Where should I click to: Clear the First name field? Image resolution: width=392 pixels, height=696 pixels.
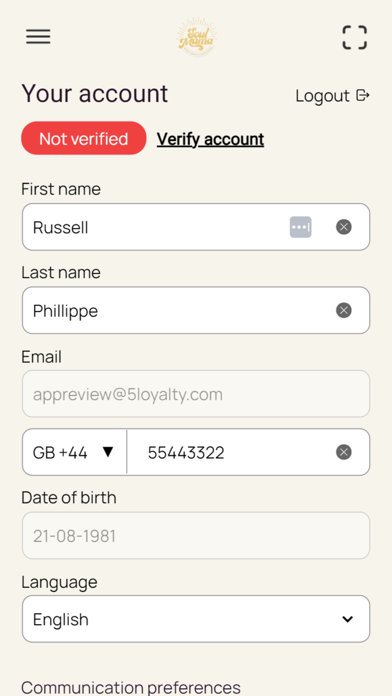pyautogui.click(x=344, y=227)
